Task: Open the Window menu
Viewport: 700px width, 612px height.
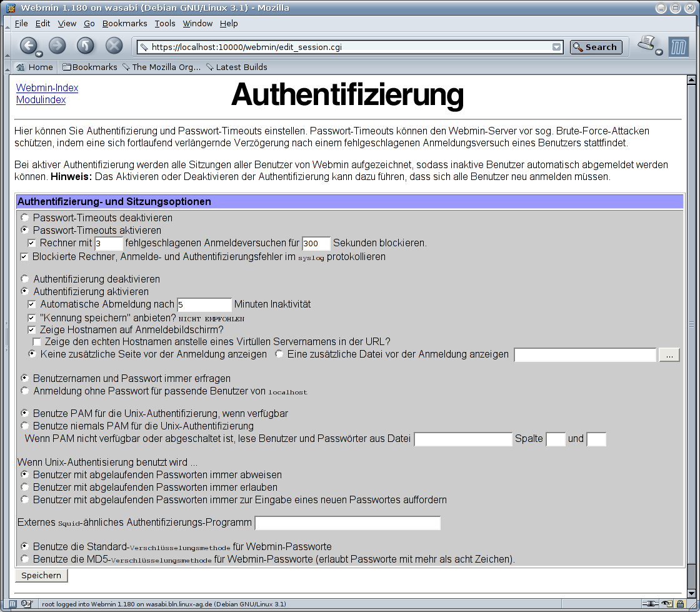Action: point(197,23)
